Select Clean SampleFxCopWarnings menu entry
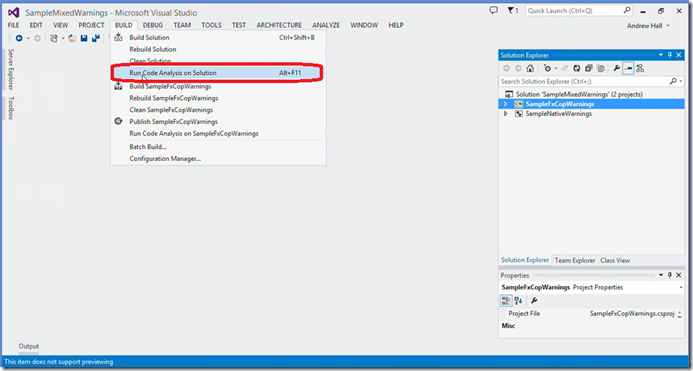 [217, 110]
